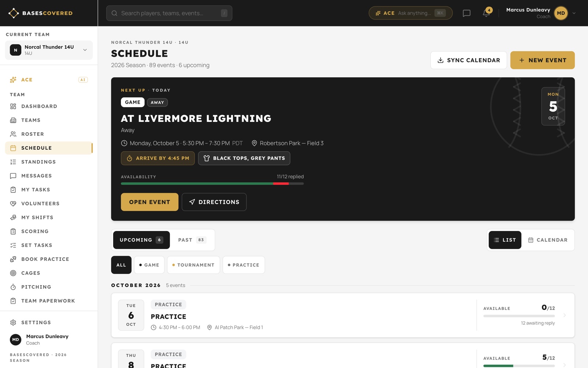
Task: Click the BasesCovered logo
Action: point(40,13)
